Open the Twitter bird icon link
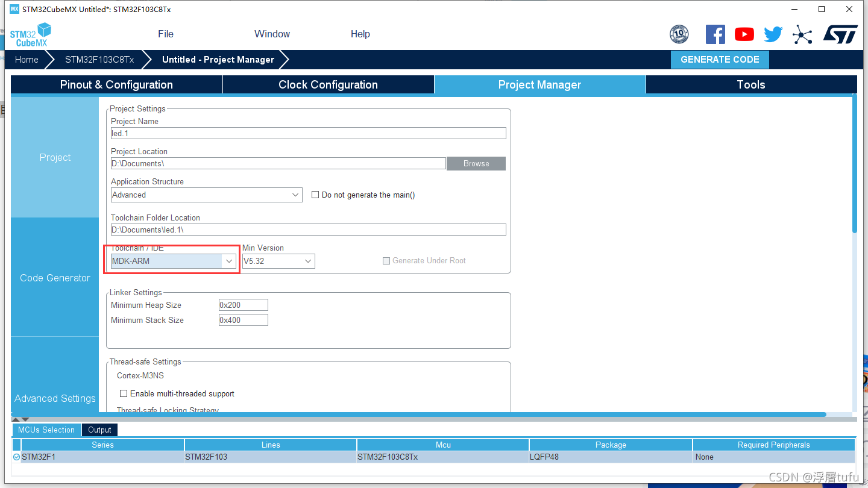The width and height of the screenshot is (868, 488). [x=773, y=34]
